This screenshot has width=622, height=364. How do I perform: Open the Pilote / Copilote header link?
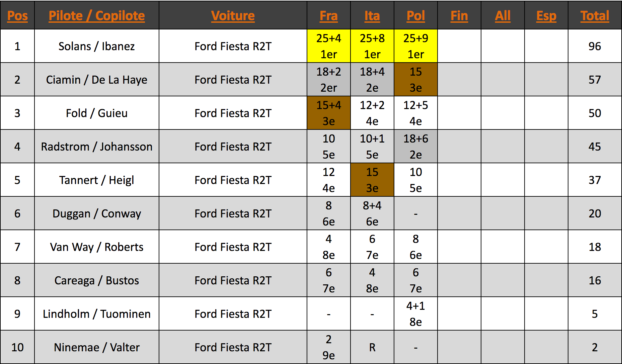[97, 16]
